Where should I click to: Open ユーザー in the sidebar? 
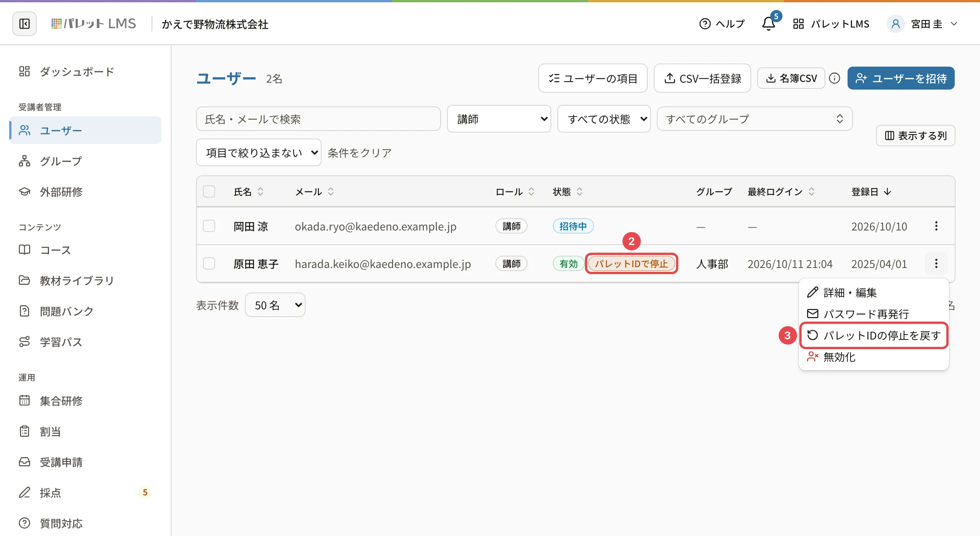[85, 130]
